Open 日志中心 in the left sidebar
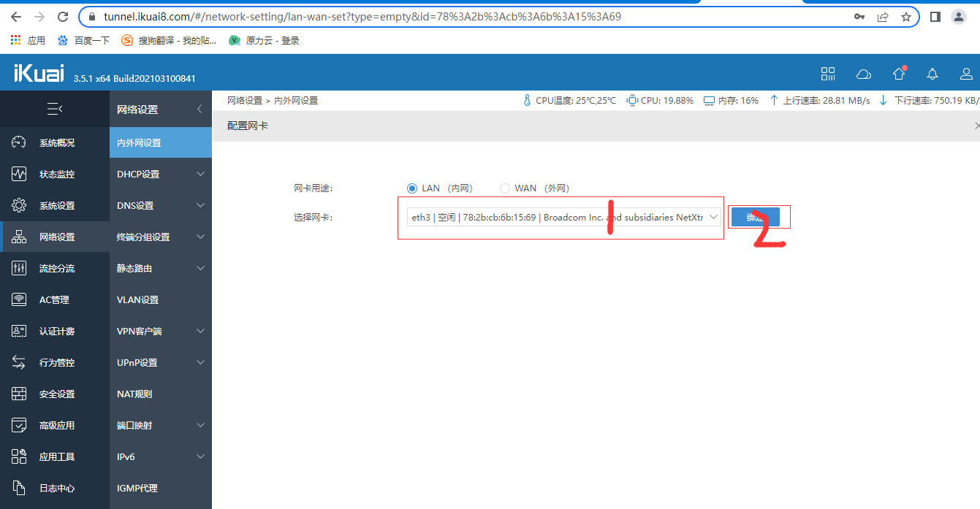 (55, 488)
